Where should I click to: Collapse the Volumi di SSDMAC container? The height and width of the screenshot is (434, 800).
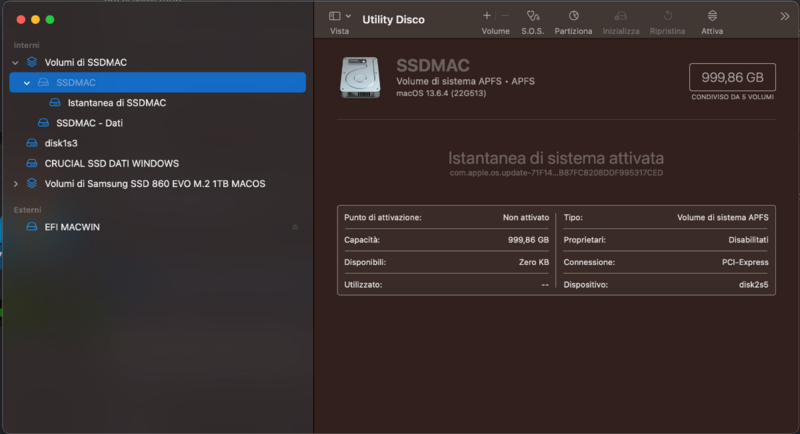tap(15, 63)
